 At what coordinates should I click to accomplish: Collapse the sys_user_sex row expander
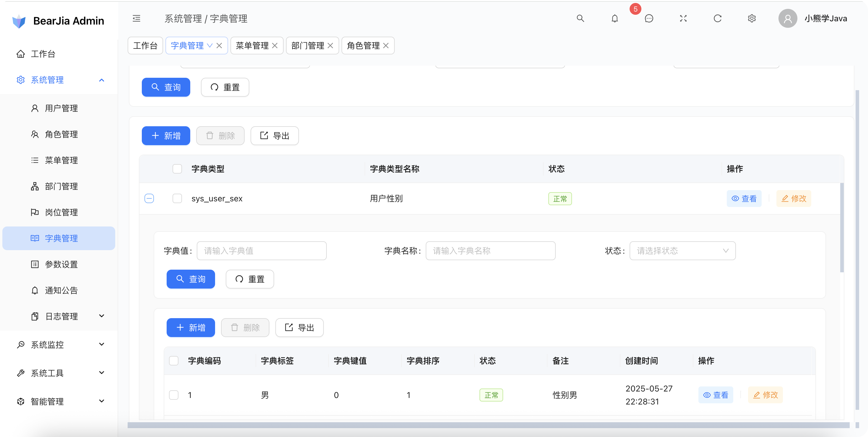tap(149, 198)
